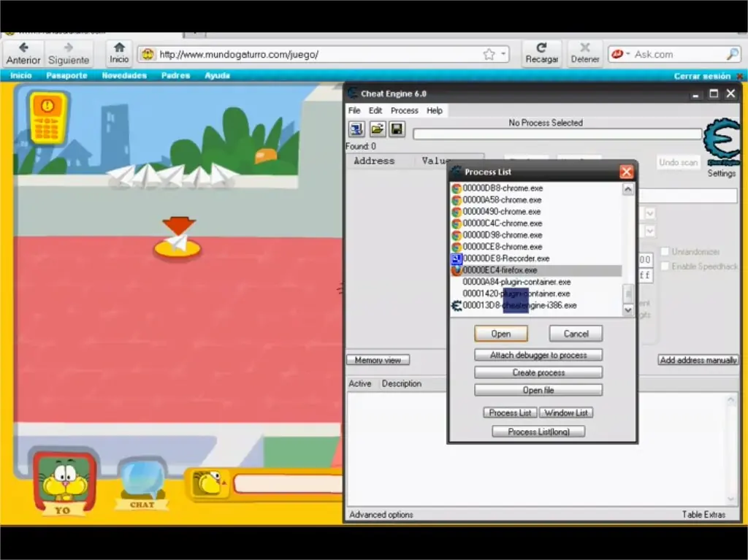The height and width of the screenshot is (560, 748).
Task: Open the YO character avatar button
Action: click(64, 483)
